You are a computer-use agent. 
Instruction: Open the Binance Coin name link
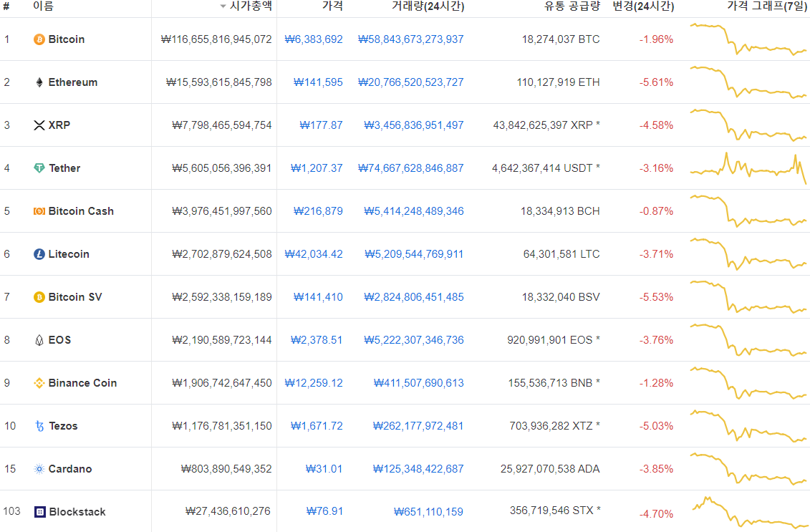(82, 383)
